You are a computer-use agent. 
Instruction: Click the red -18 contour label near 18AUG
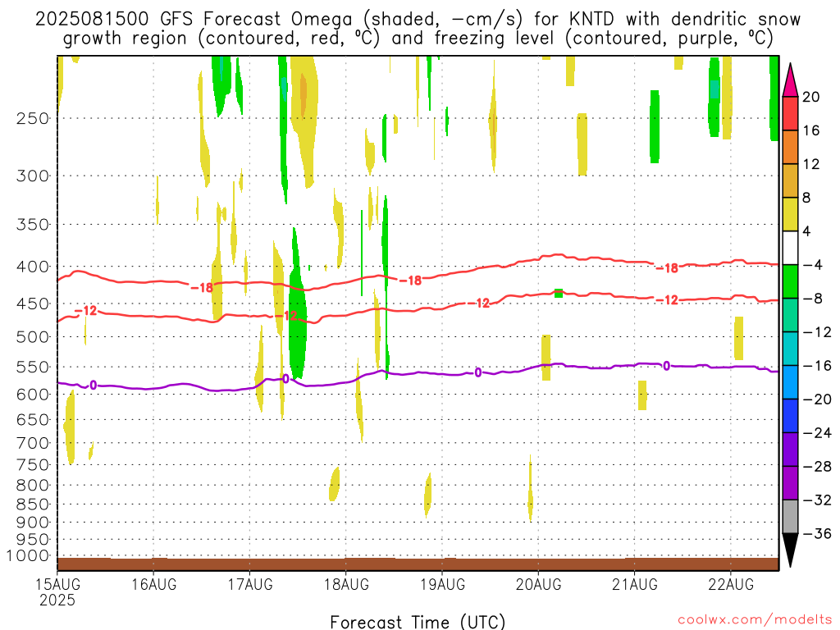(411, 281)
